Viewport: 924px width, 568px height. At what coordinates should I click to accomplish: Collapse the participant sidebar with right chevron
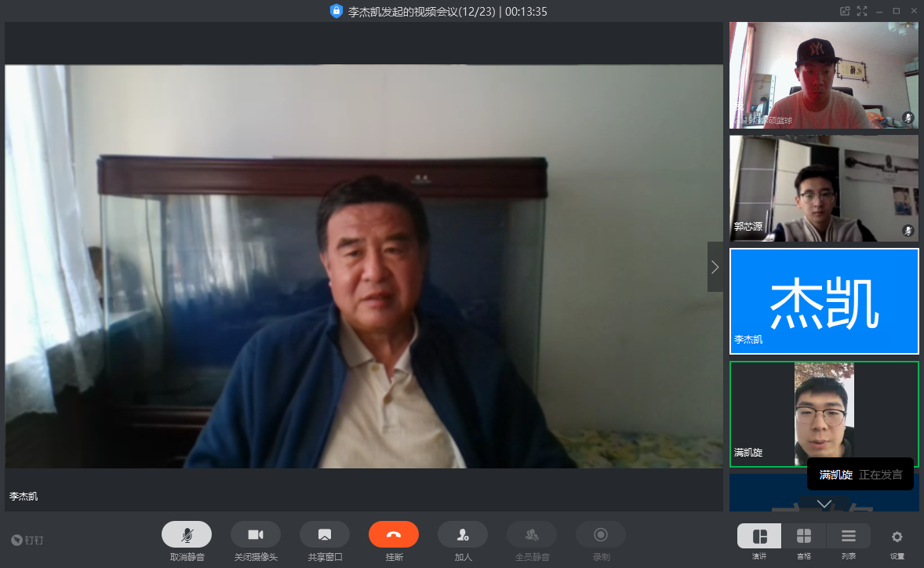[715, 267]
